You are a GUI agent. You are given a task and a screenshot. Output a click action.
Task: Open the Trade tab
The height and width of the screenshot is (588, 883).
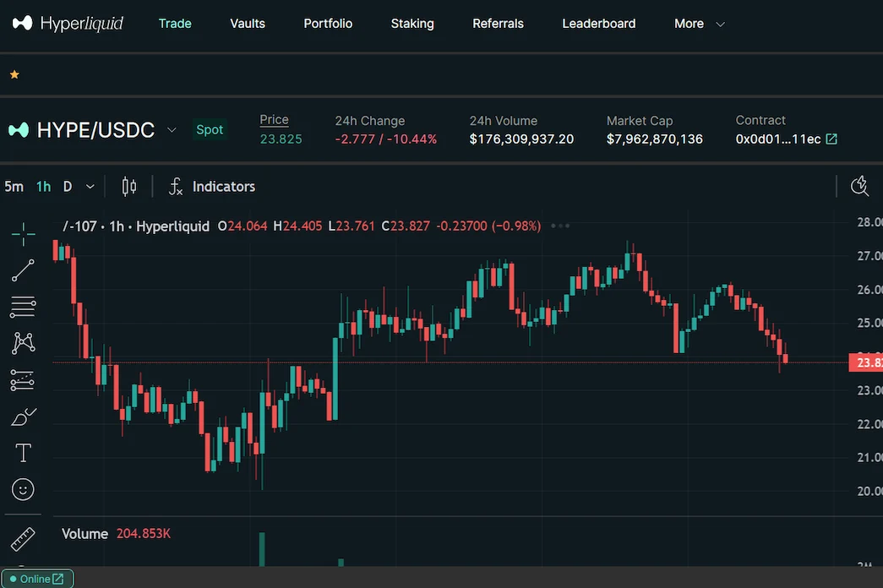(175, 24)
